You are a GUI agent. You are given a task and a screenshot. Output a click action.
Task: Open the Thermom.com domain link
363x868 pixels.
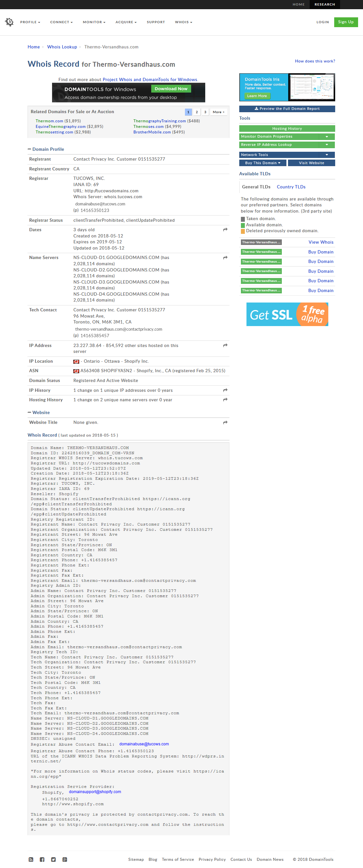(50, 121)
